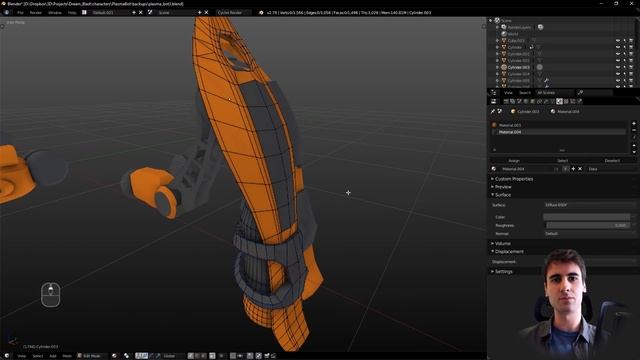Collapse the Surface panel
The width and height of the screenshot is (640, 360).
click(502, 195)
